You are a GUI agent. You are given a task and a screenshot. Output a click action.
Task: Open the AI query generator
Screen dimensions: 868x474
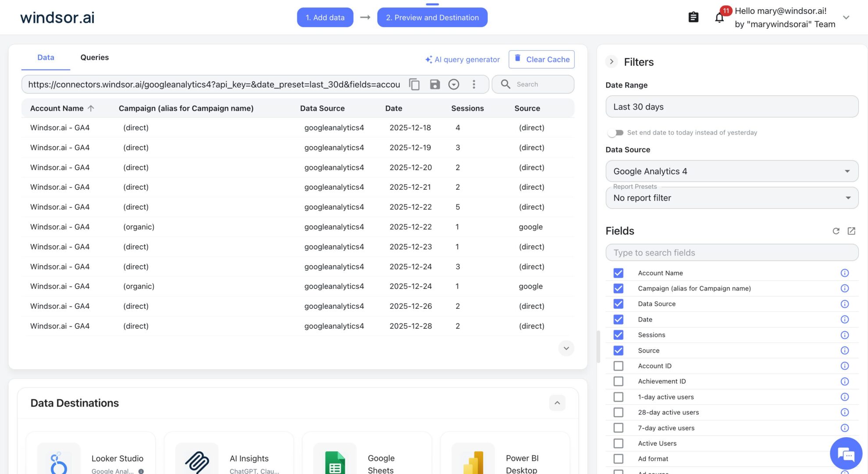pos(462,60)
